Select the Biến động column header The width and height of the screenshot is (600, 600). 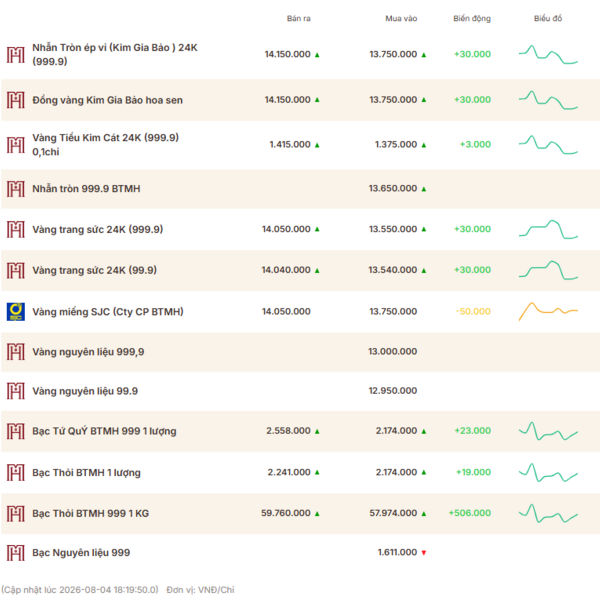tap(472, 18)
